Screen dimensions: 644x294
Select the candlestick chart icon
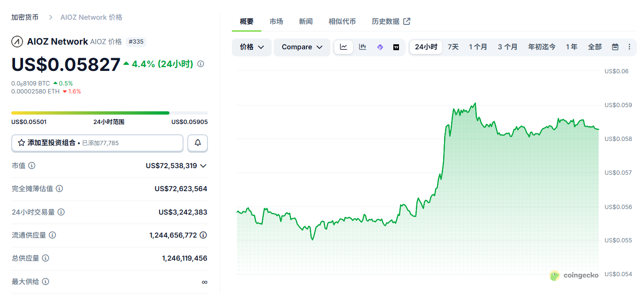click(x=362, y=47)
